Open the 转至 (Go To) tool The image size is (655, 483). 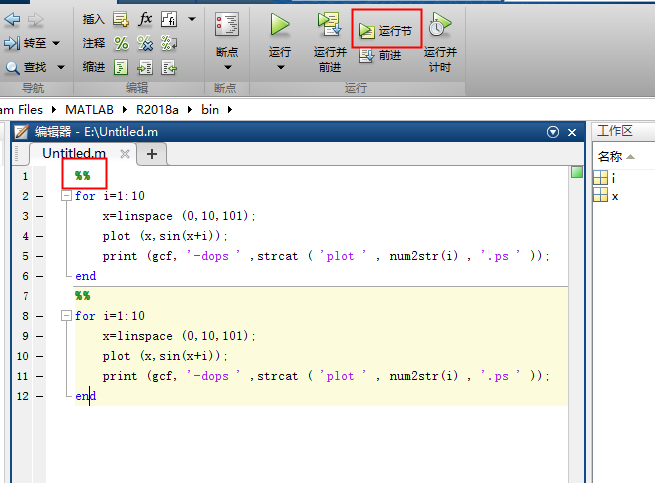(x=26, y=43)
